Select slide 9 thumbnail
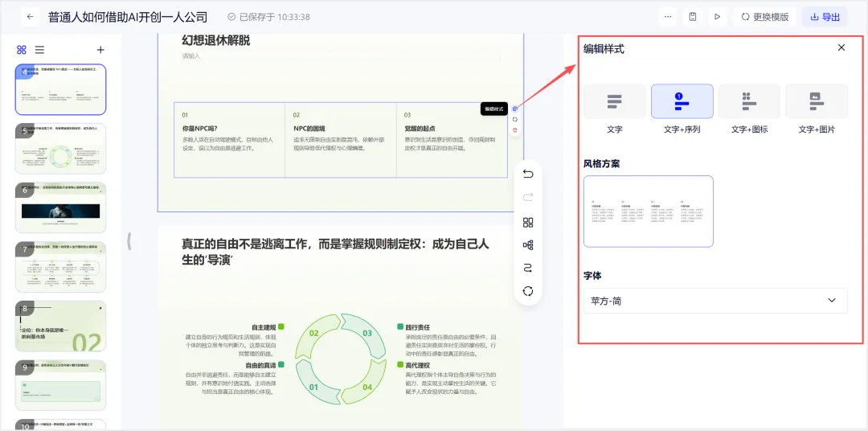The height and width of the screenshot is (431, 868). coord(61,386)
